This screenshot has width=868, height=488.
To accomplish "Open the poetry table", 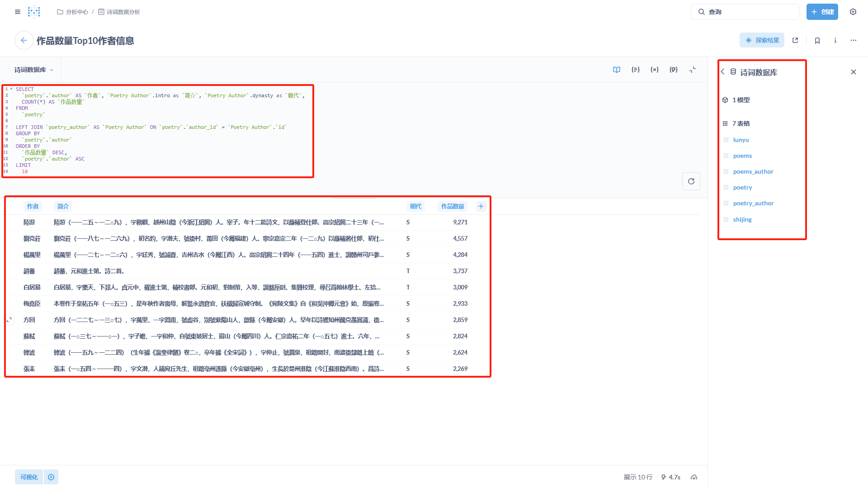I will point(742,188).
